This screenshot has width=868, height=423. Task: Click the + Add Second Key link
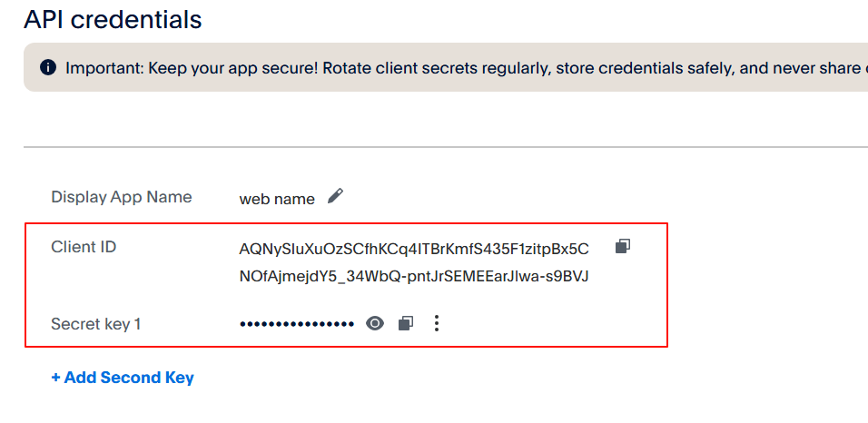pyautogui.click(x=123, y=378)
